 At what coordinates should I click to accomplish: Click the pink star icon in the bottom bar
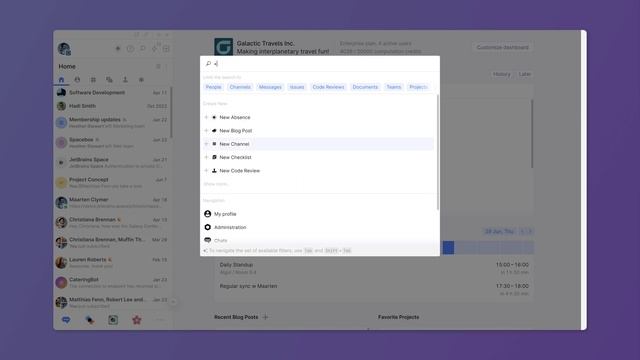tap(137, 320)
